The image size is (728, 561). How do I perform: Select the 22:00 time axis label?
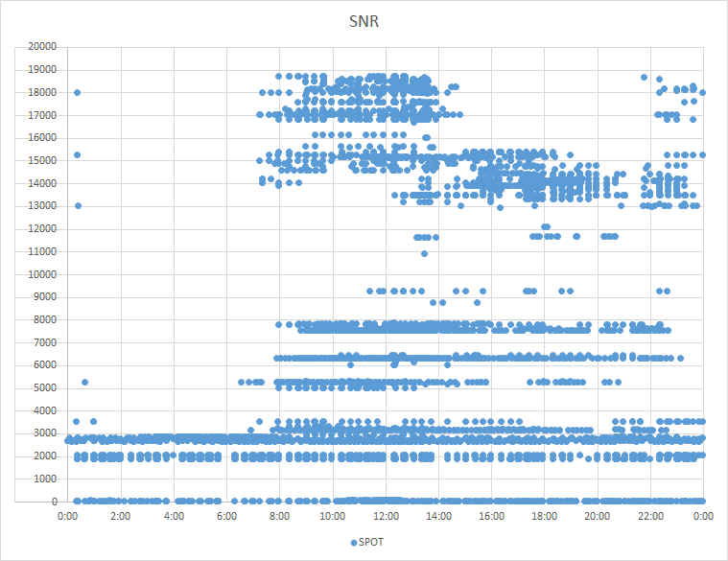650,516
